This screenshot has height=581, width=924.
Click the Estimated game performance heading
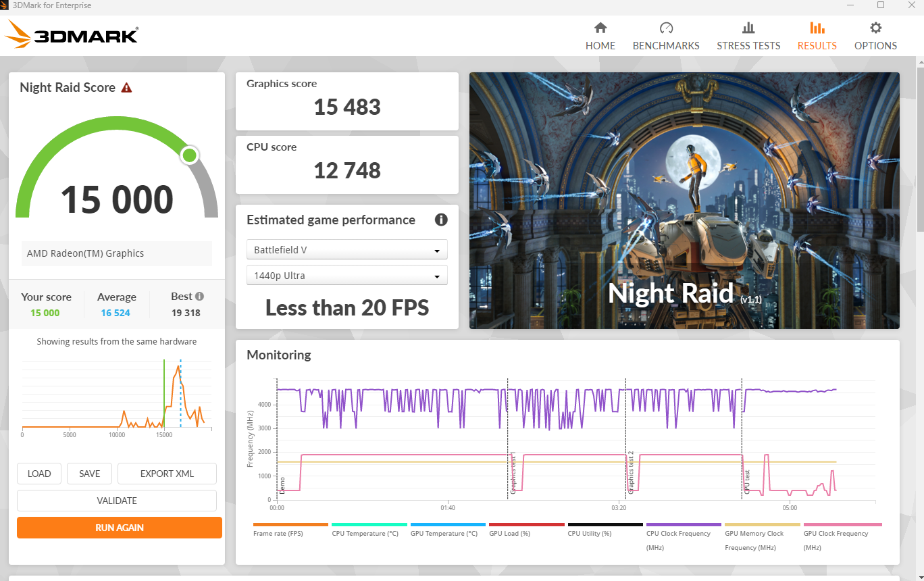[331, 220]
